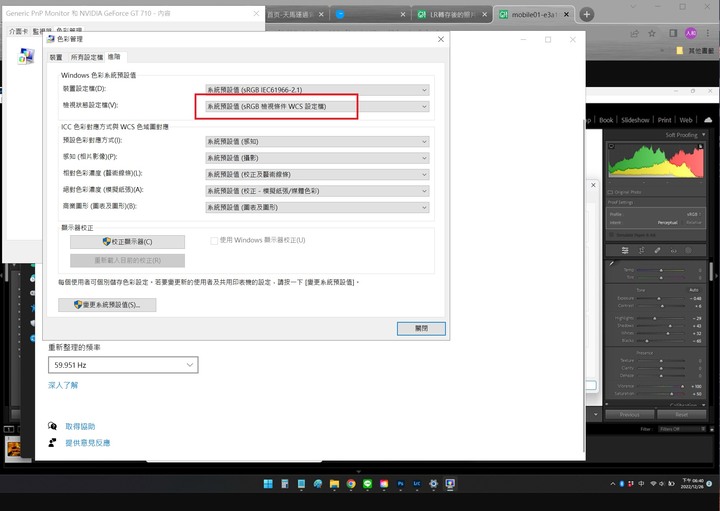
Task: Open the Slideshow module in Lightroom
Action: pos(635,120)
